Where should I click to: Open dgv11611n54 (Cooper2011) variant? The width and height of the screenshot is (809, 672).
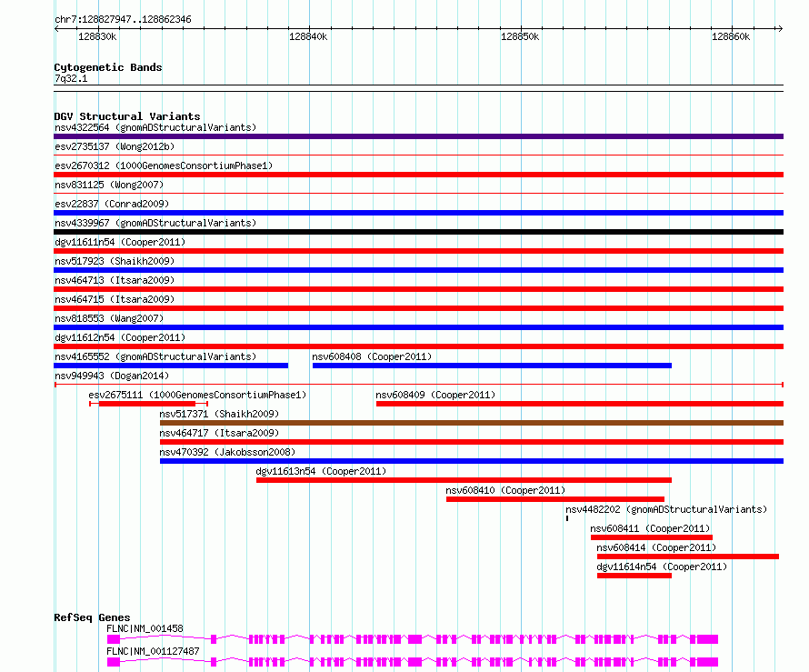click(120, 242)
